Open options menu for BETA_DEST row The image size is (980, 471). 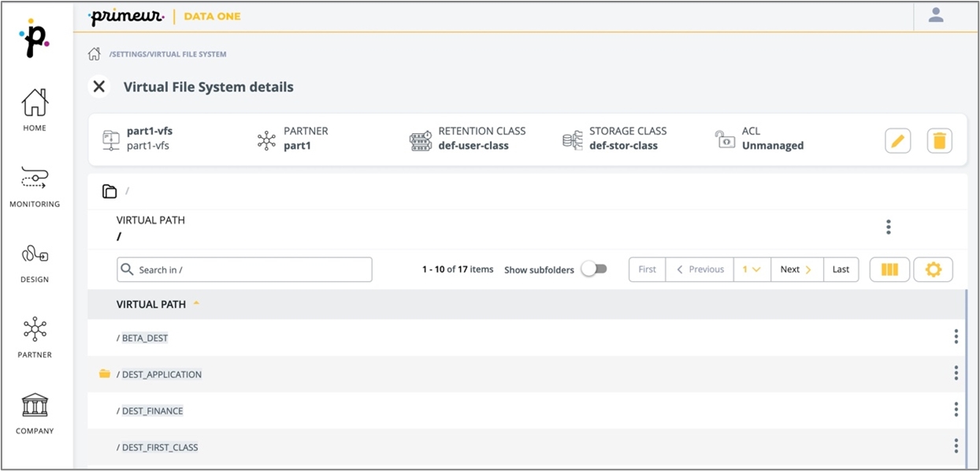point(956,337)
